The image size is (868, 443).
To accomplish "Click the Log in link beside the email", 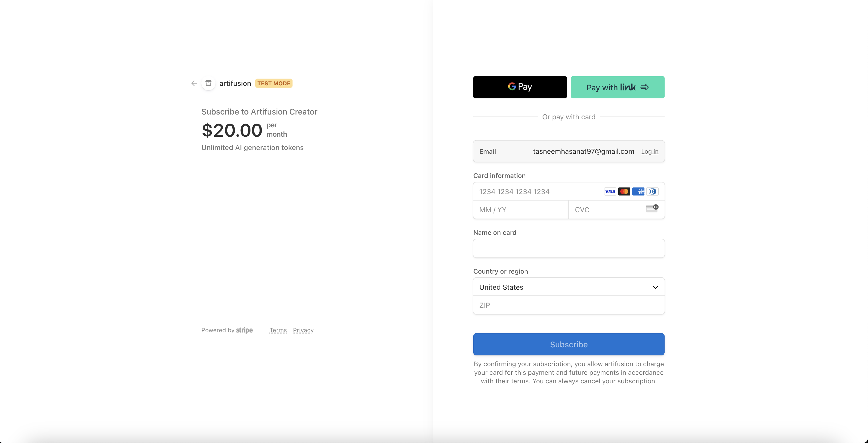I will tap(650, 152).
